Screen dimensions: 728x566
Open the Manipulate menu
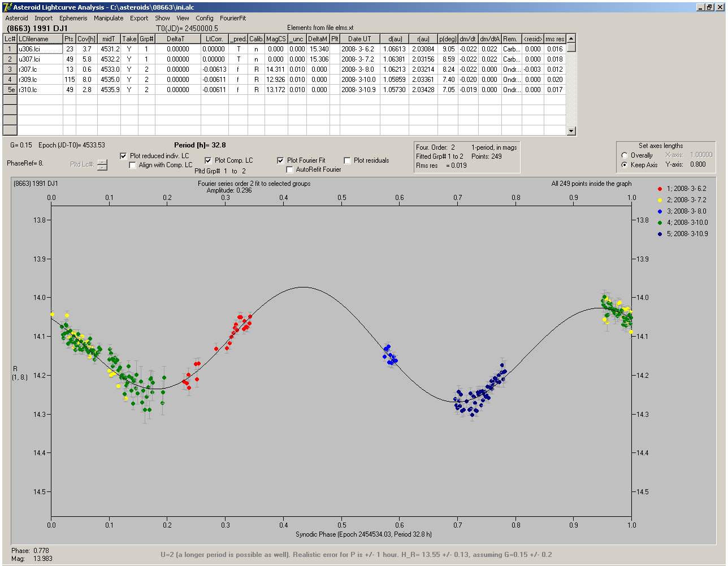[109, 18]
